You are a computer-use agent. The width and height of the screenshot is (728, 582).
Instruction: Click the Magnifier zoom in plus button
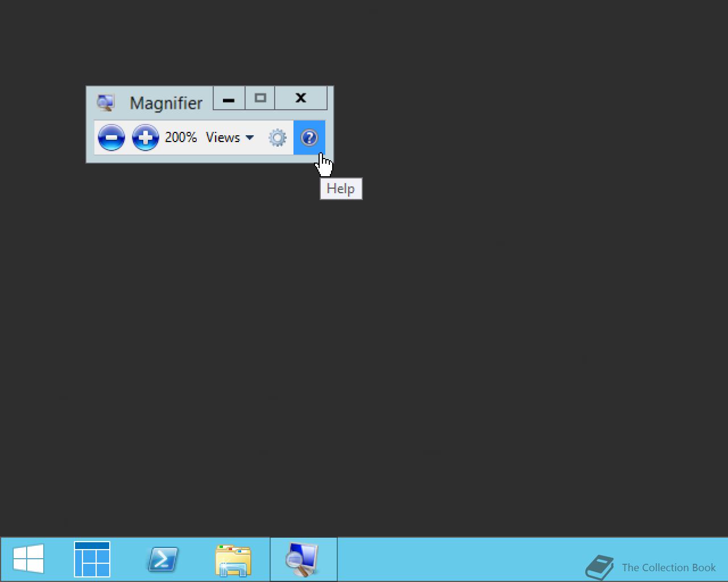click(146, 138)
